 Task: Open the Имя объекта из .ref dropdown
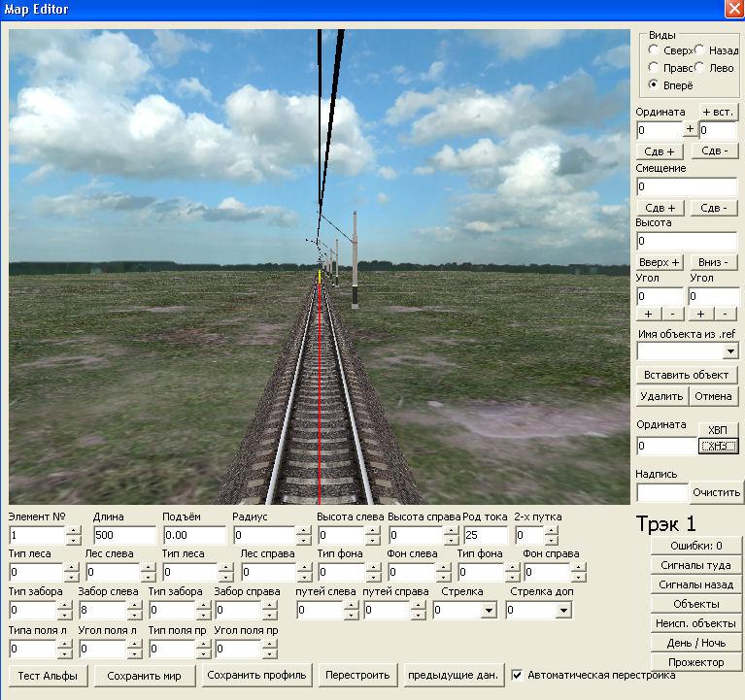tap(729, 350)
